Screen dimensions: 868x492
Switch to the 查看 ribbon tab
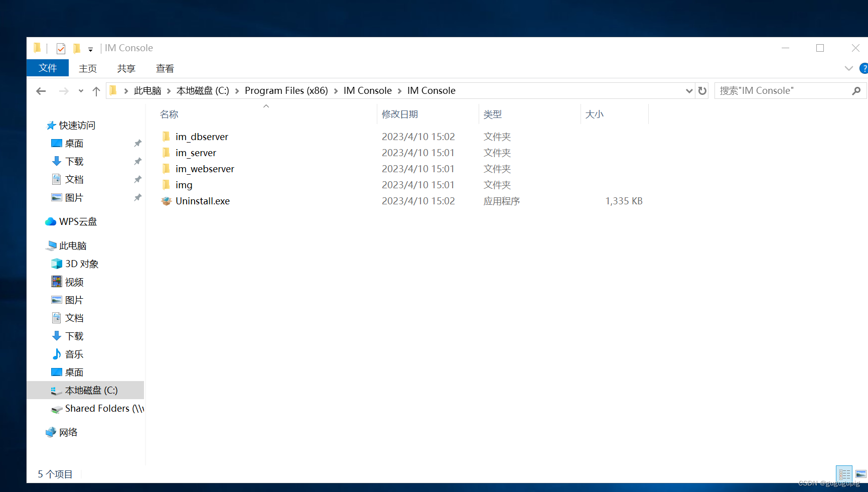165,68
